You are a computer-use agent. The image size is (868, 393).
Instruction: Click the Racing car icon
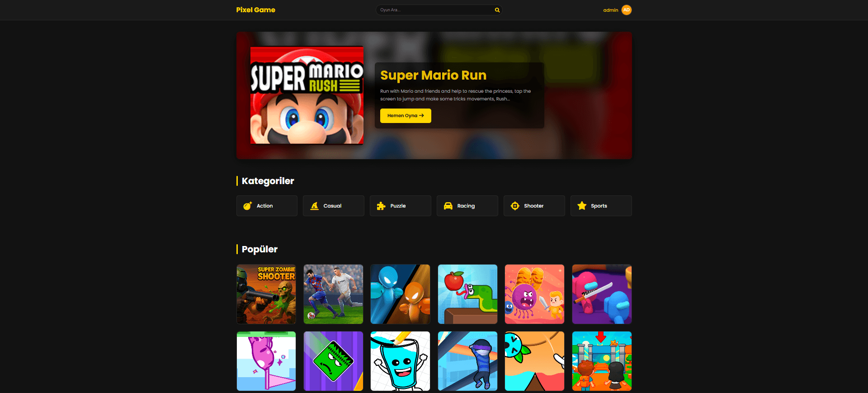pyautogui.click(x=448, y=206)
